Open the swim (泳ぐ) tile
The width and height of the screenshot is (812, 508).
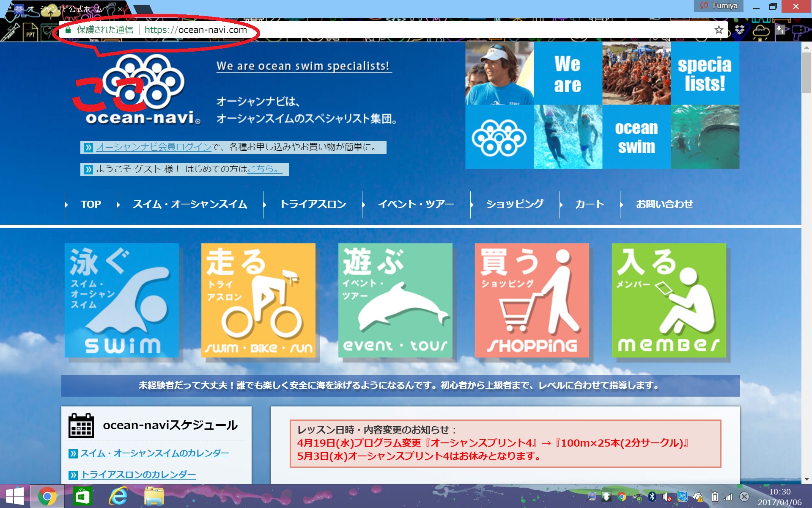122,300
